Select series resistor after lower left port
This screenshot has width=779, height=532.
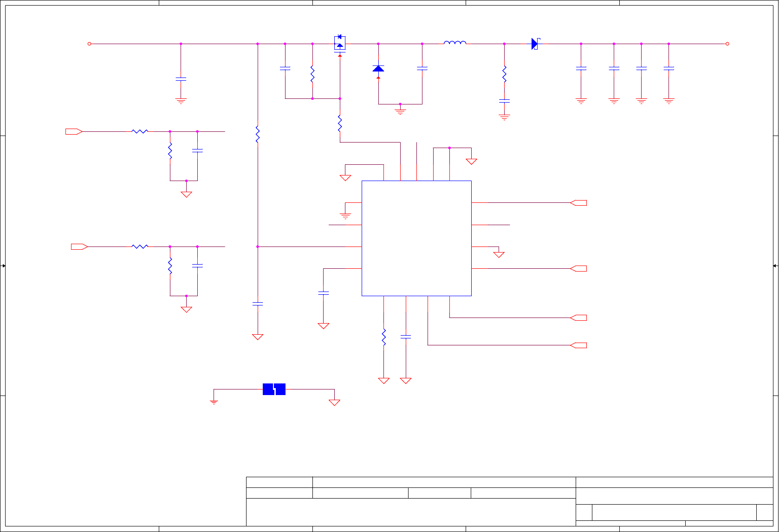[x=140, y=247]
